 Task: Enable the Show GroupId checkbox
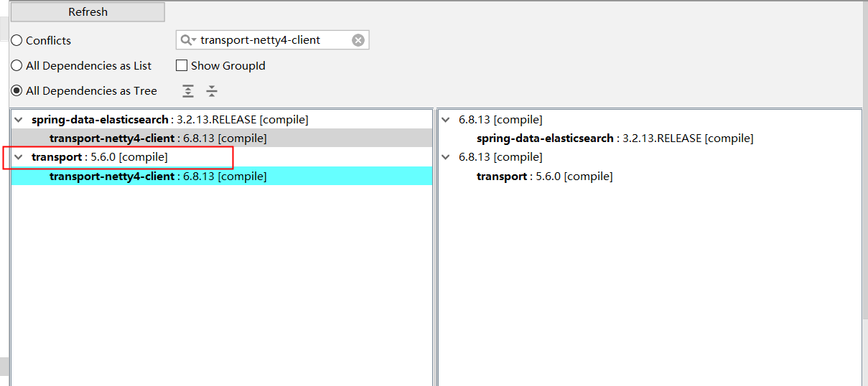182,65
